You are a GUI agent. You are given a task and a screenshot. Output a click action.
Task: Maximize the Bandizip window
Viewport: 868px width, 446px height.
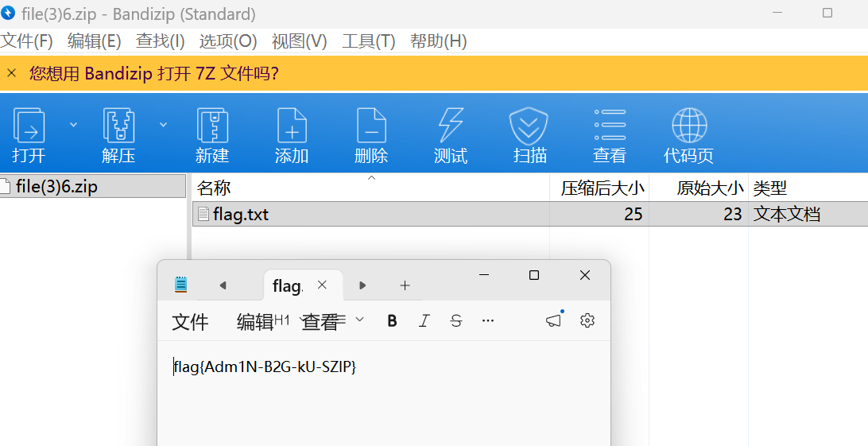tap(827, 12)
